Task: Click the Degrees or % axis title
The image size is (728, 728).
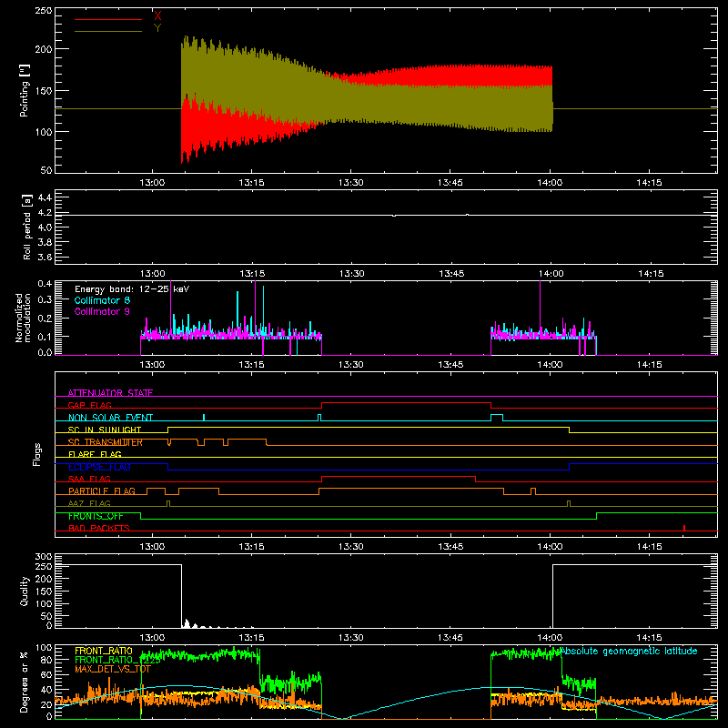Action: point(25,682)
